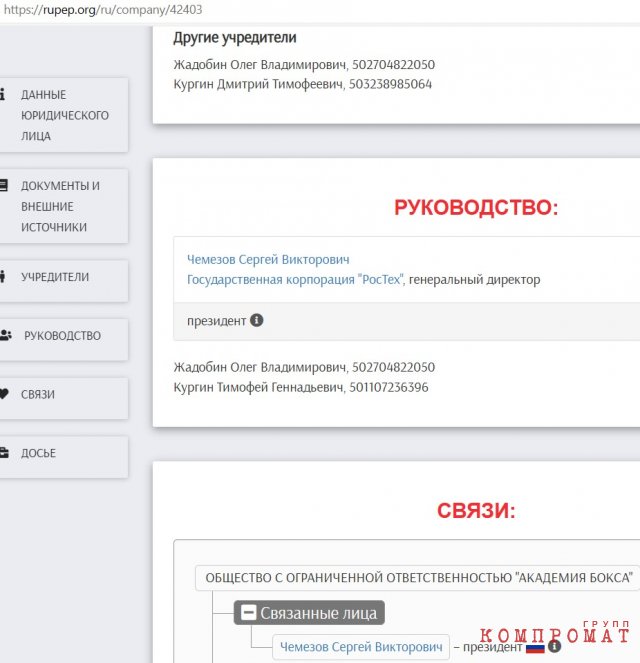Click the rupep.org URL in address bar
The image size is (640, 663).
tap(103, 9)
